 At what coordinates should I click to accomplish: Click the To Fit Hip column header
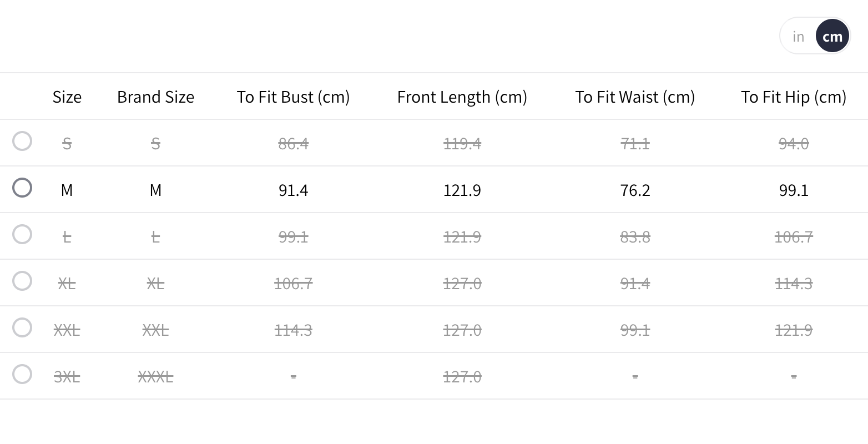[793, 97]
